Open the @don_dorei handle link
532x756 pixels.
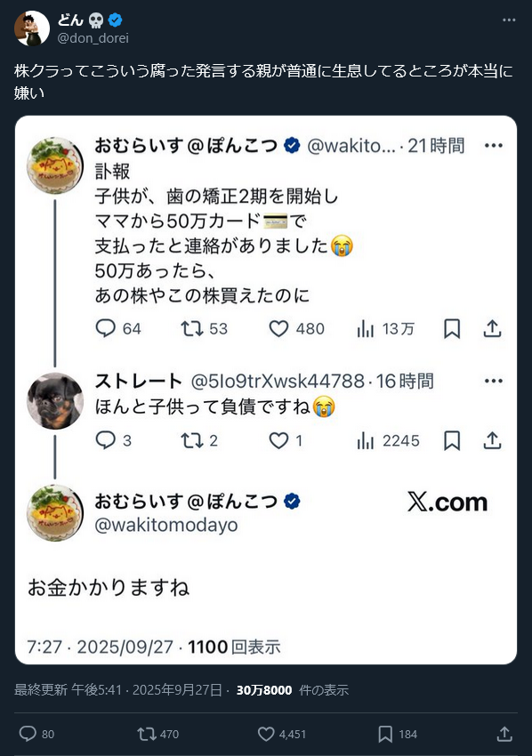(93, 38)
